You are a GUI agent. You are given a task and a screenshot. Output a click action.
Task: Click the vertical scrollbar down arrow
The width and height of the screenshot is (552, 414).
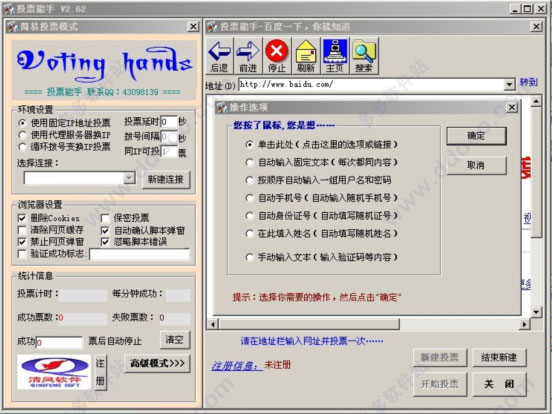[536, 312]
